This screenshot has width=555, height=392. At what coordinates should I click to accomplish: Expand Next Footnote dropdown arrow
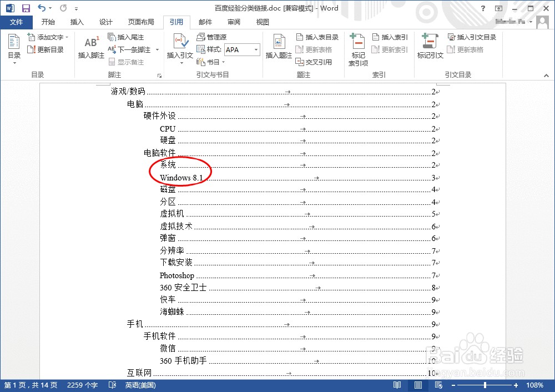tap(157, 50)
